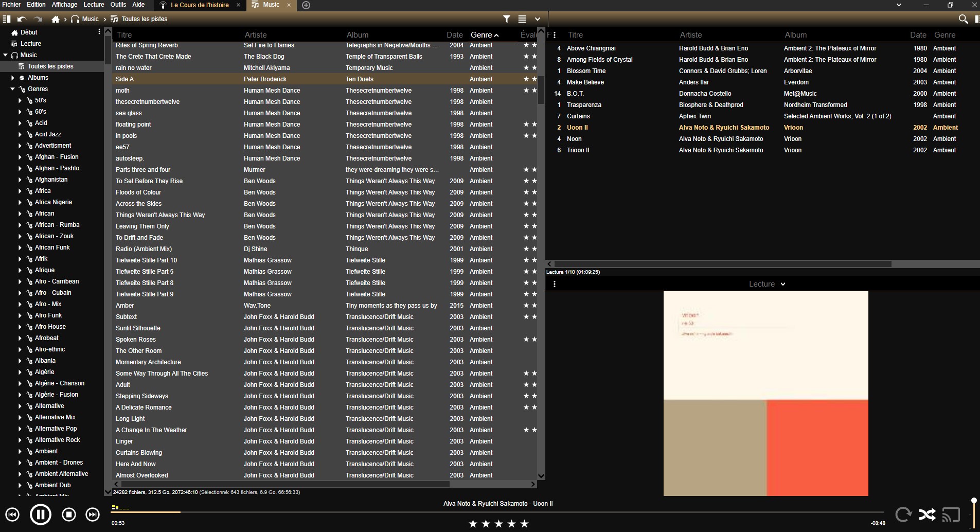
Task: Switch to Le Cours de l'histoire tab
Action: [x=200, y=5]
